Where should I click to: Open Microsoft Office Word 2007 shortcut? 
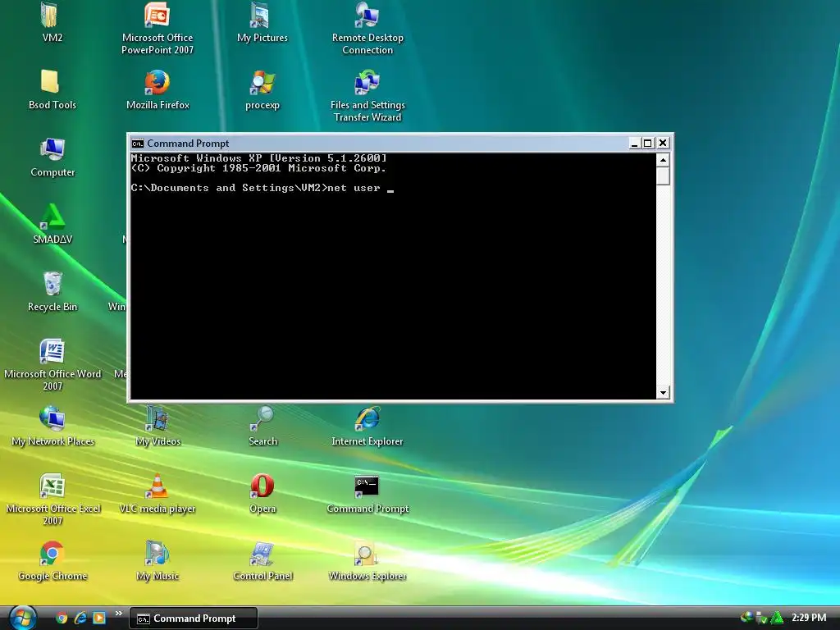click(52, 353)
